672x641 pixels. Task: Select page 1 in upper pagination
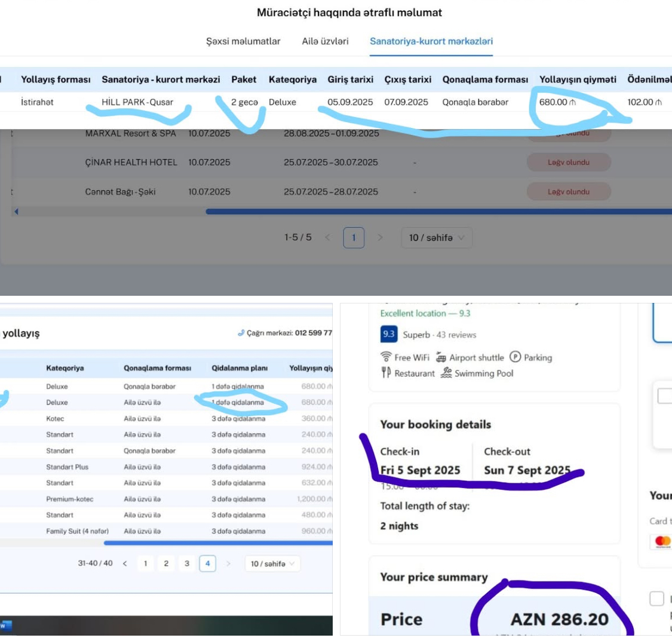point(354,238)
